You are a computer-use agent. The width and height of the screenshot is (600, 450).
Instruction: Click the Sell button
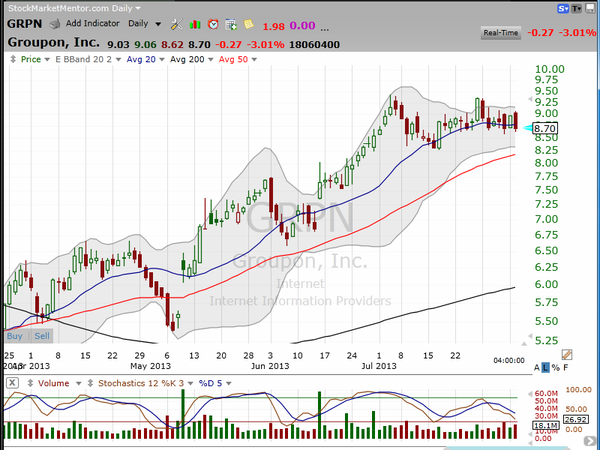pyautogui.click(x=42, y=336)
